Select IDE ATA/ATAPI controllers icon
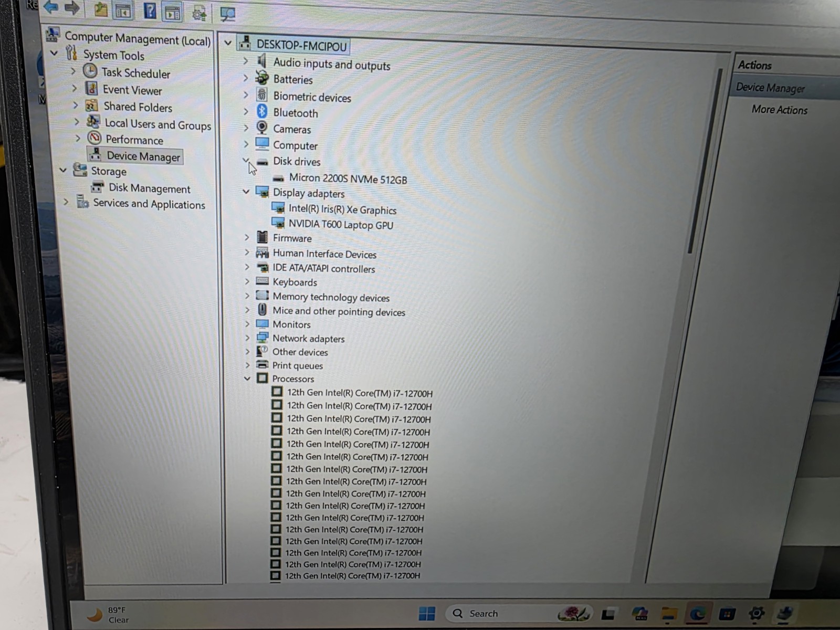 [x=262, y=267]
